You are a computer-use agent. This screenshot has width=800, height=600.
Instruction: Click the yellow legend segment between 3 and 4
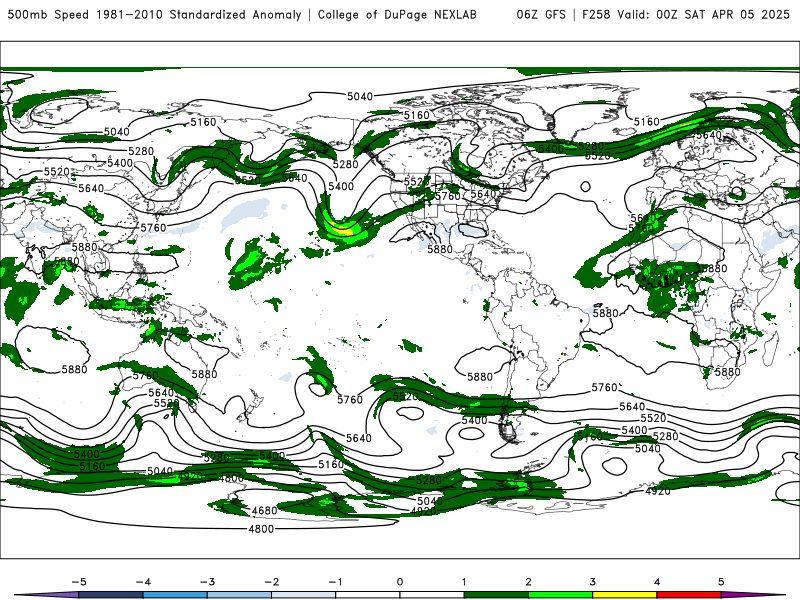click(624, 595)
